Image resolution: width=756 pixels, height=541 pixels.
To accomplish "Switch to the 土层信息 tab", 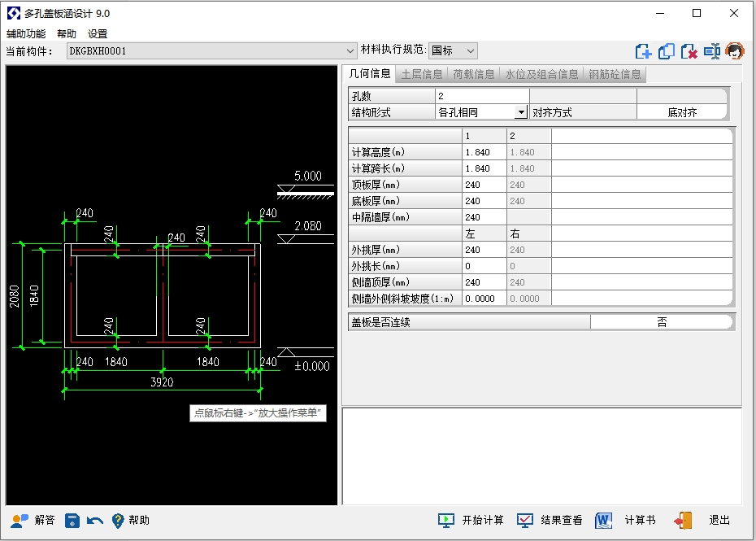I will click(422, 74).
